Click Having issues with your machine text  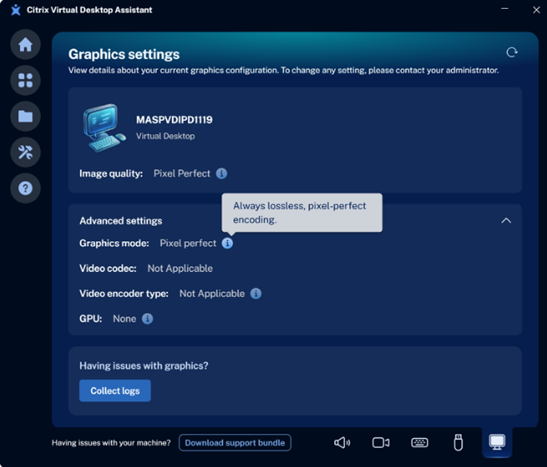pyautogui.click(x=111, y=443)
